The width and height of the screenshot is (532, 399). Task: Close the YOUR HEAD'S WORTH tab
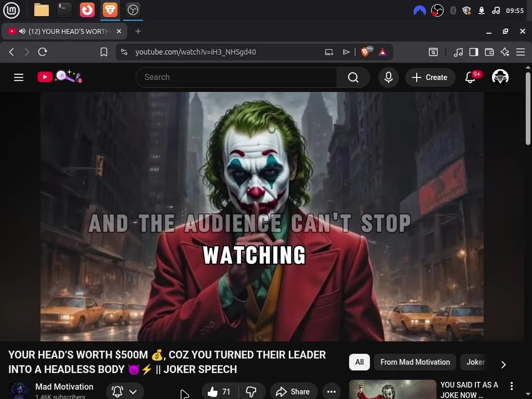pyautogui.click(x=119, y=31)
